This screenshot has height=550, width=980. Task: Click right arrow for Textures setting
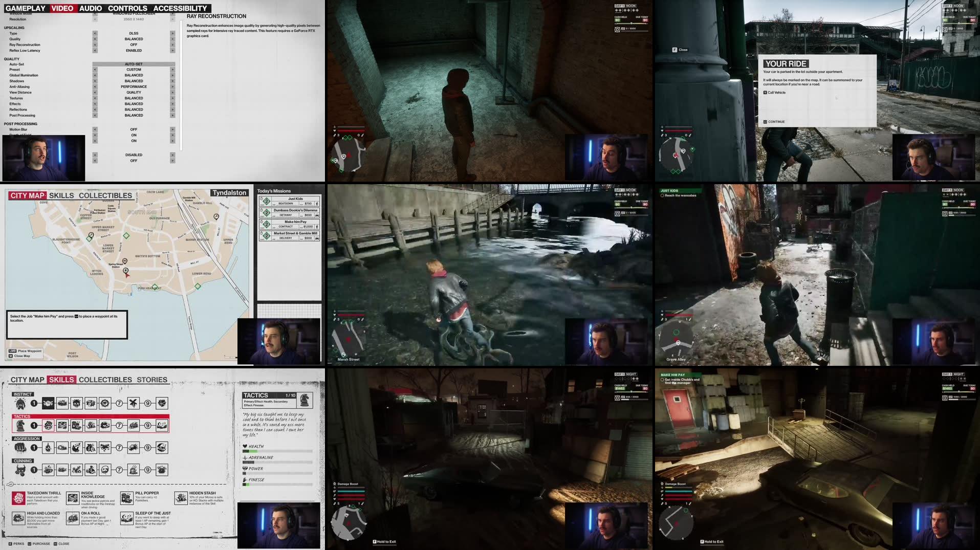(x=172, y=98)
